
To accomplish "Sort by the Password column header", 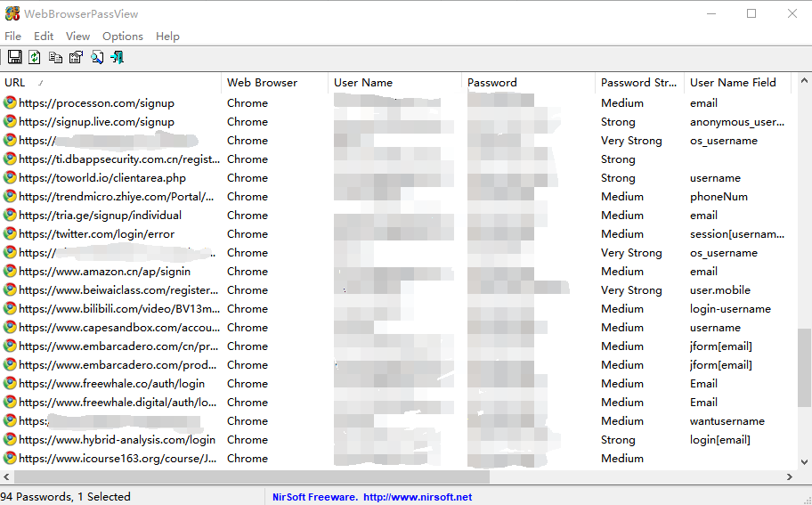I will click(x=529, y=82).
